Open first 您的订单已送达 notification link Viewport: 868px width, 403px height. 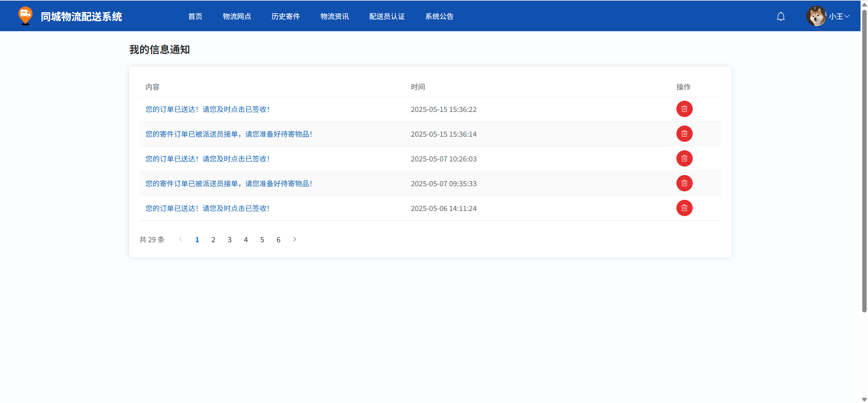point(208,109)
